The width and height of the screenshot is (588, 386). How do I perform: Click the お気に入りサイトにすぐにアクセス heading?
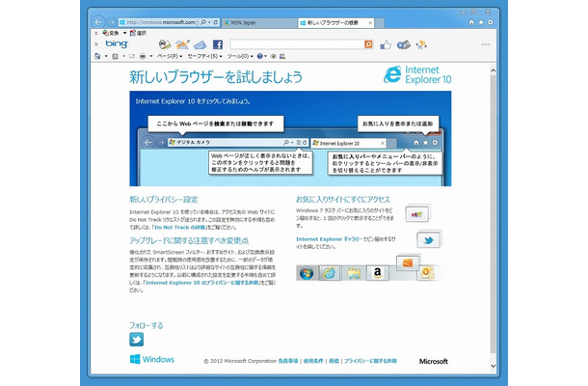tap(343, 200)
